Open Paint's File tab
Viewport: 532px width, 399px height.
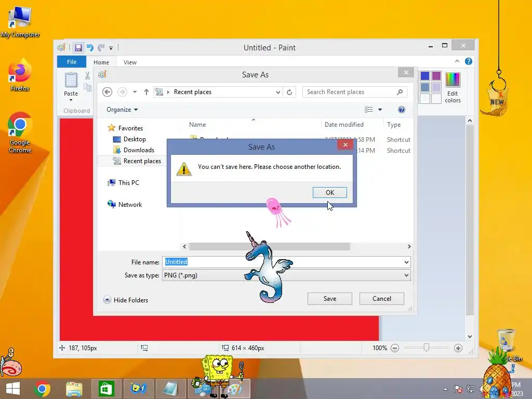(x=72, y=62)
